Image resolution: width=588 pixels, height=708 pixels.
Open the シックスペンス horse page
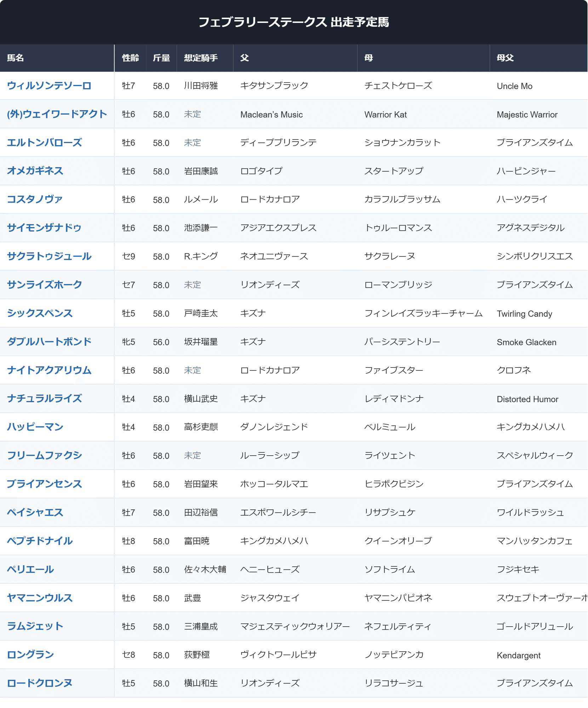tap(40, 313)
